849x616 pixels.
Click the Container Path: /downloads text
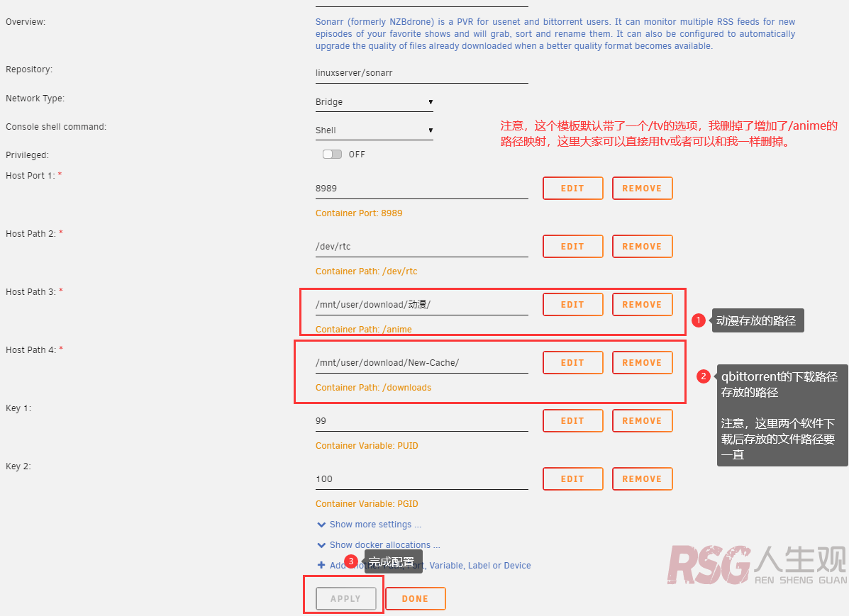point(374,388)
